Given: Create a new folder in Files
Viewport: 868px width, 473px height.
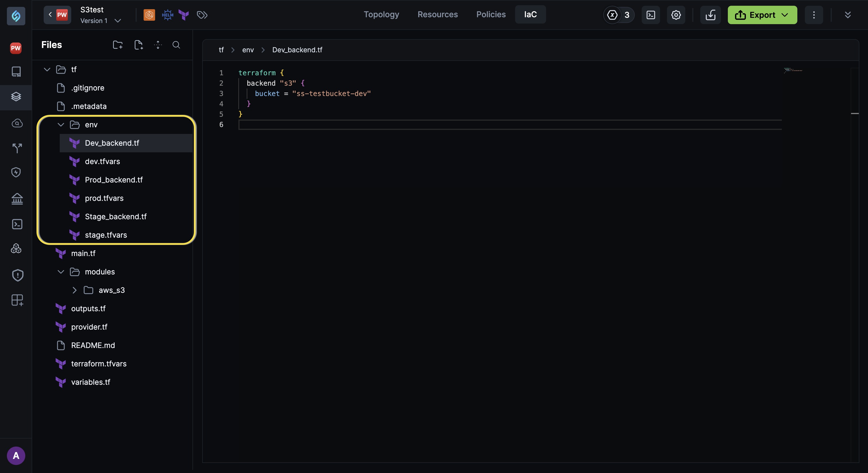Looking at the screenshot, I should click(117, 45).
